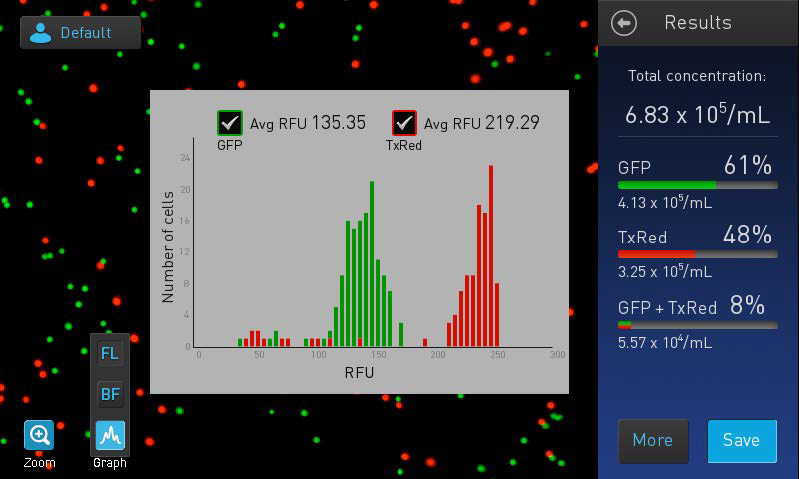The height and width of the screenshot is (479, 799).
Task: Uncheck the GFP channel checkbox
Action: (230, 123)
